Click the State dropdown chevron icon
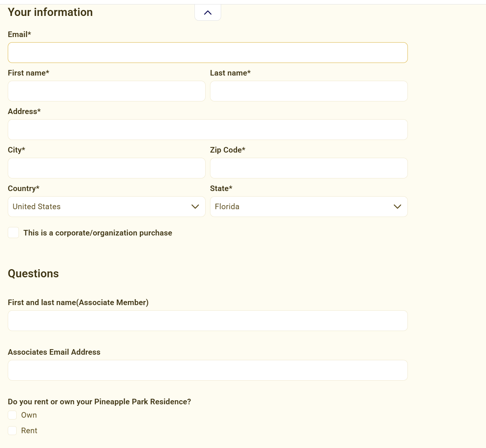 click(x=397, y=207)
